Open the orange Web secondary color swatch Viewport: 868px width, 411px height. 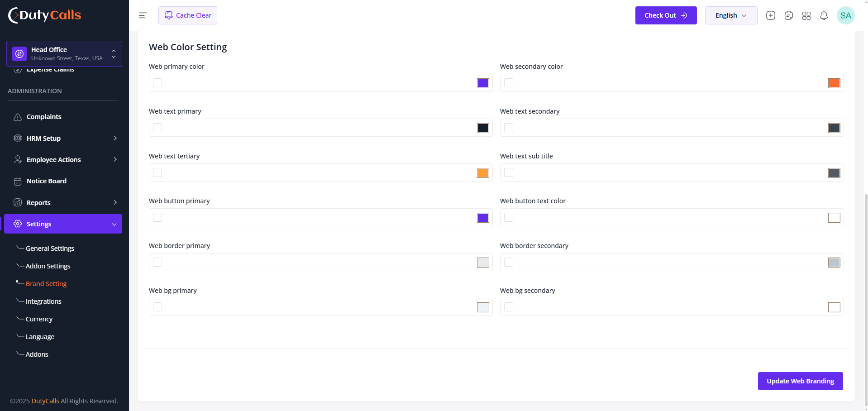pyautogui.click(x=834, y=83)
